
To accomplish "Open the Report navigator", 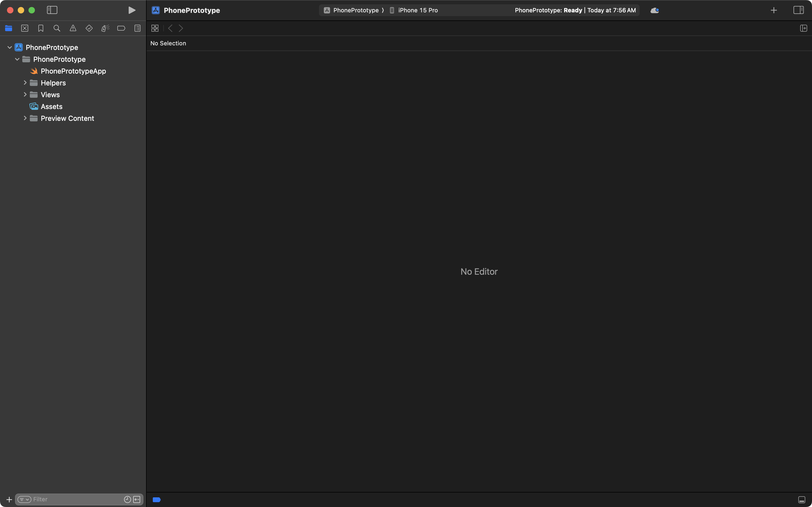I will [137, 28].
